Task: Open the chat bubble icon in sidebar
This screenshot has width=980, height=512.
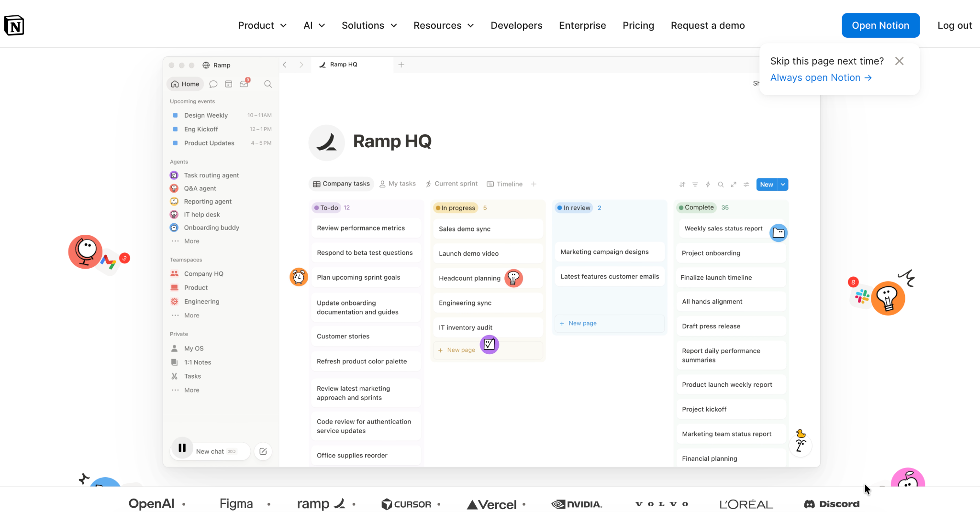Action: (x=213, y=84)
